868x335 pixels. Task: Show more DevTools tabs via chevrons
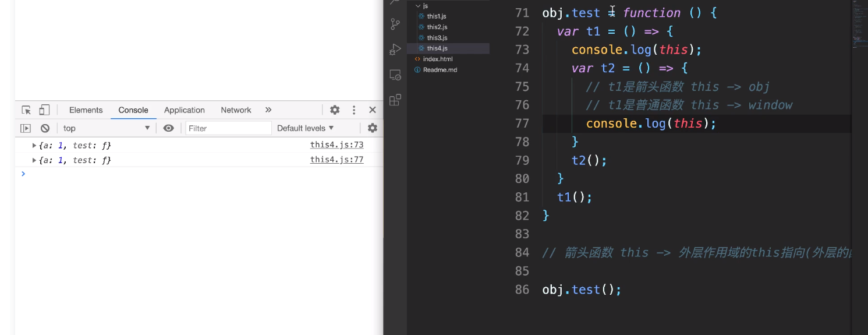[268, 110]
